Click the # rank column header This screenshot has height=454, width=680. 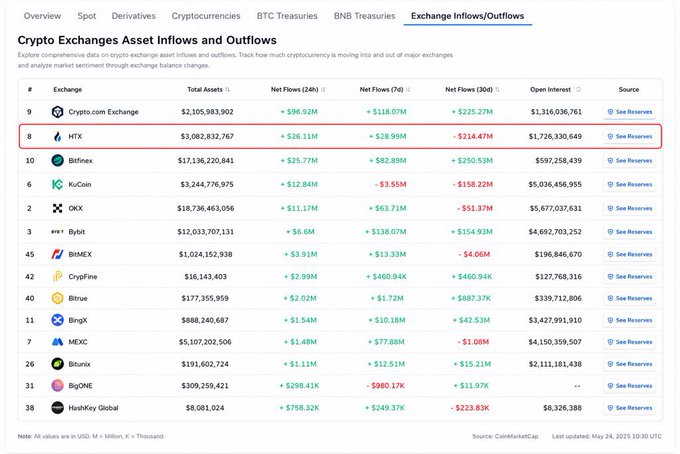pos(29,90)
